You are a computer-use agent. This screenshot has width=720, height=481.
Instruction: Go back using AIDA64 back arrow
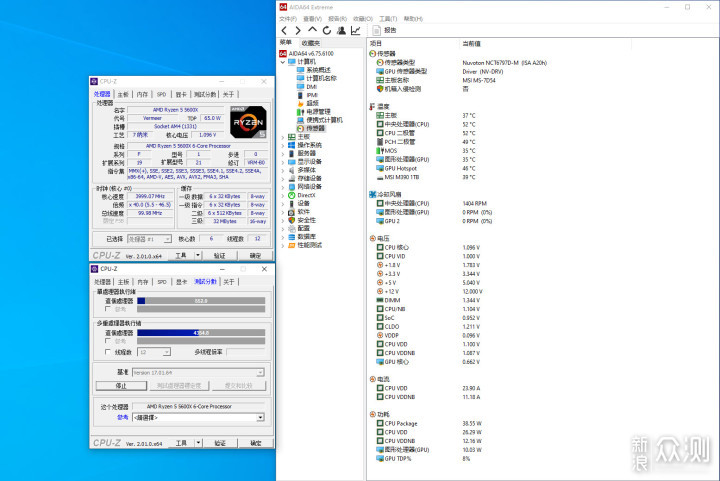(x=284, y=30)
